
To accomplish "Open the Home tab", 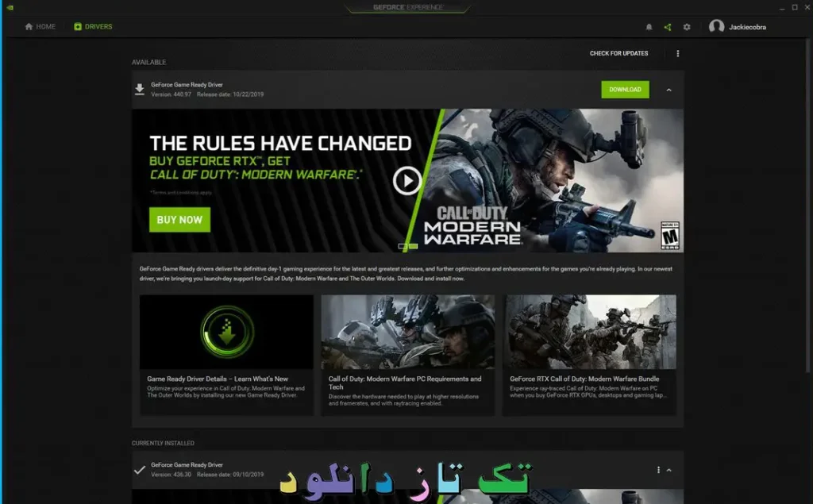I will (x=40, y=26).
